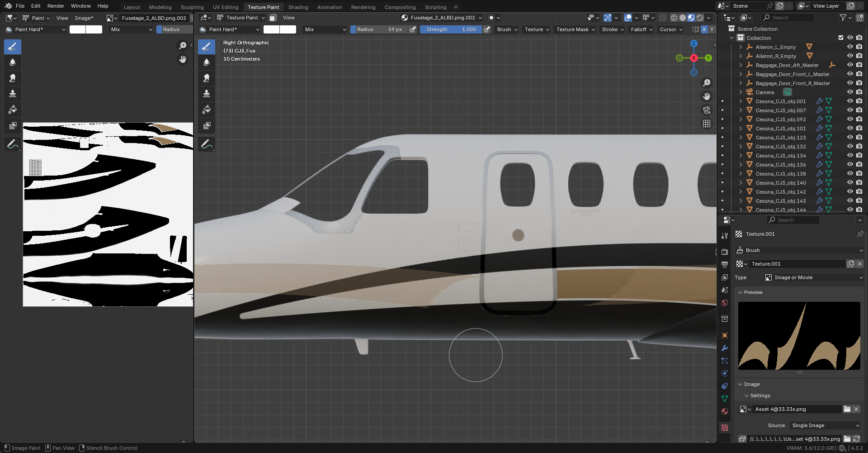The image size is (868, 453).
Task: Click the texture preview thumbnail
Action: [799, 336]
